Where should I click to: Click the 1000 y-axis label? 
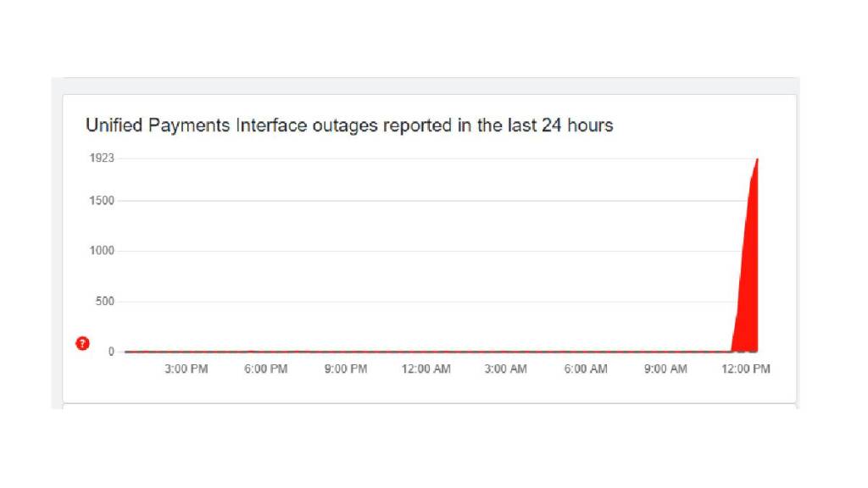click(x=103, y=251)
